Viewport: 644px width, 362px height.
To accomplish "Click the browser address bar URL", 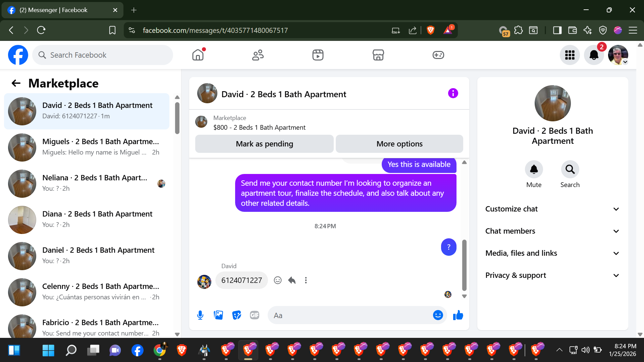I will (x=215, y=30).
